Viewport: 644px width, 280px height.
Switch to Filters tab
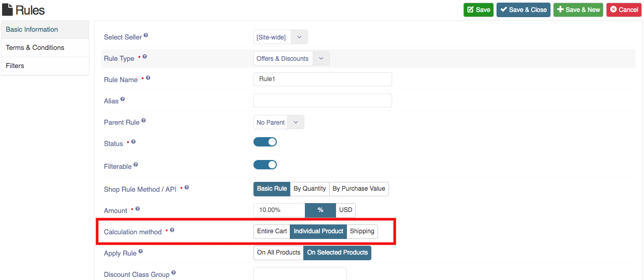coord(45,66)
